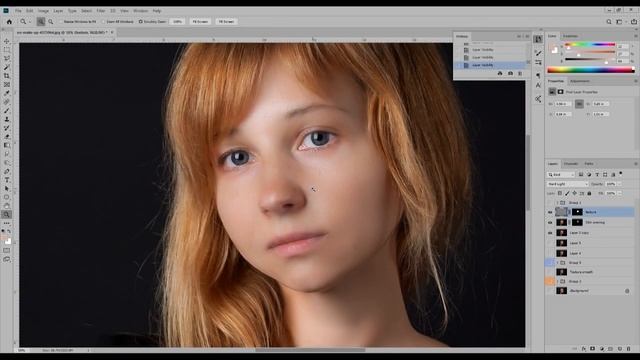Expand the orange-labeled Group 2
The width and height of the screenshot is (640, 360).
point(557,282)
